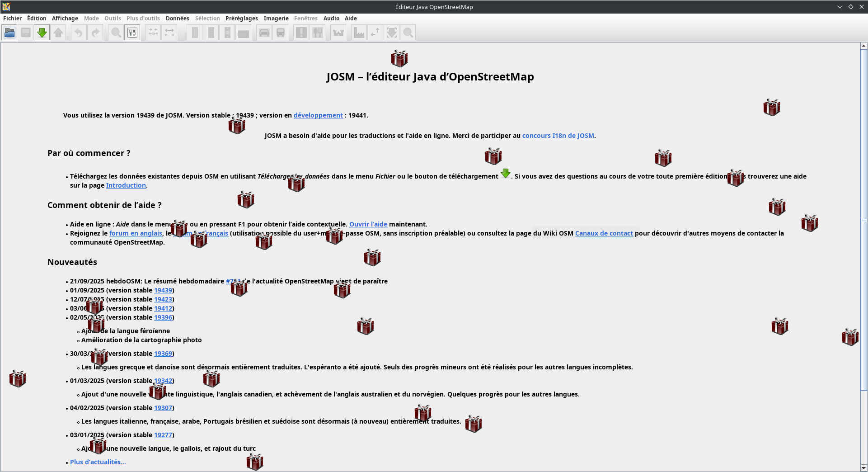
Task: Open the Imagerie menu
Action: 276,19
